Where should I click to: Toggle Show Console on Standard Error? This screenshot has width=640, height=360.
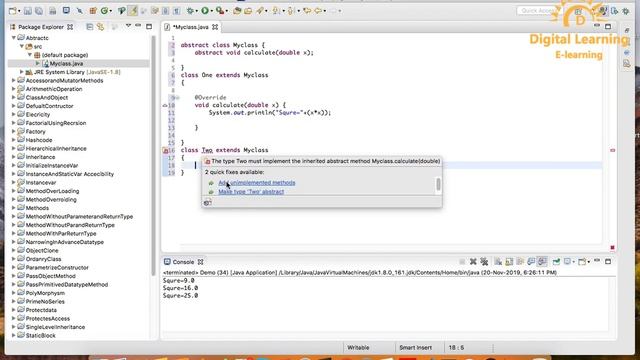(x=542, y=262)
